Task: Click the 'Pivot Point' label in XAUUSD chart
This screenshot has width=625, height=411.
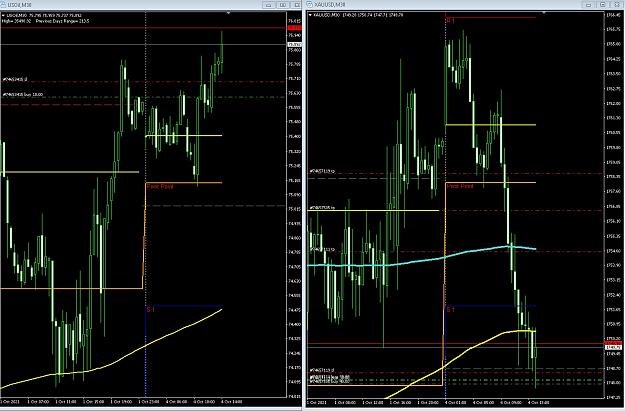Action: click(460, 186)
